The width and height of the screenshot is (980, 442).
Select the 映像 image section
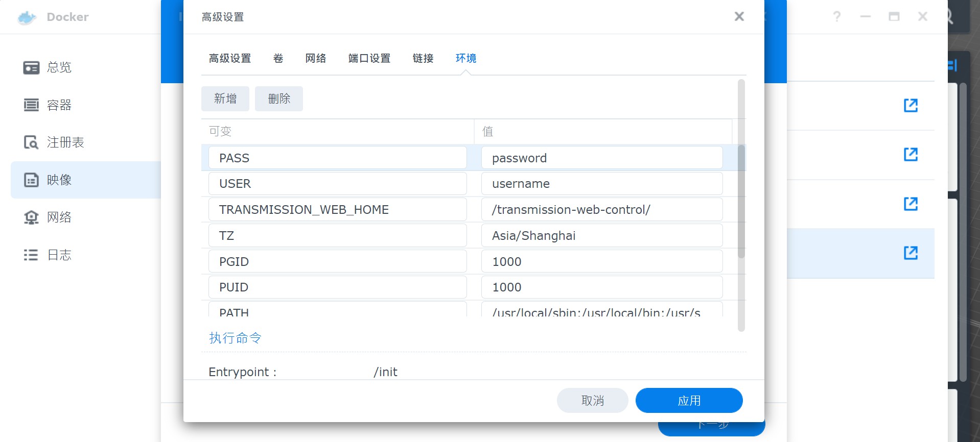coord(85,180)
